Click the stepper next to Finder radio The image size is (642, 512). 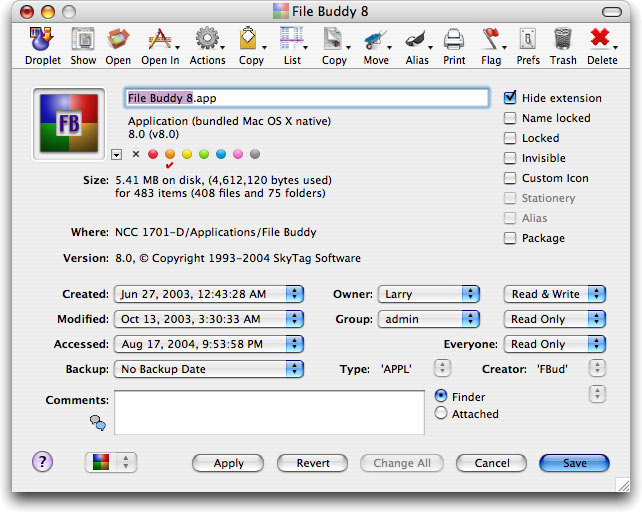click(597, 394)
